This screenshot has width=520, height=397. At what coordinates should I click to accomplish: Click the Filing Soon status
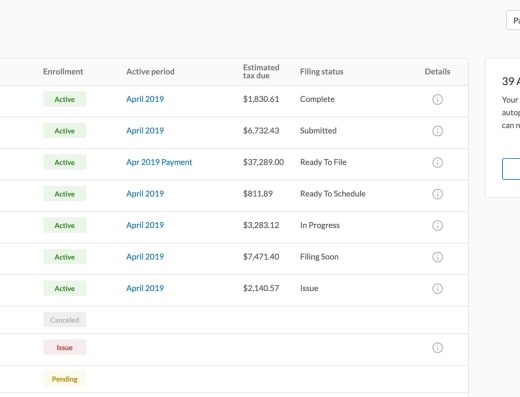pyautogui.click(x=319, y=257)
